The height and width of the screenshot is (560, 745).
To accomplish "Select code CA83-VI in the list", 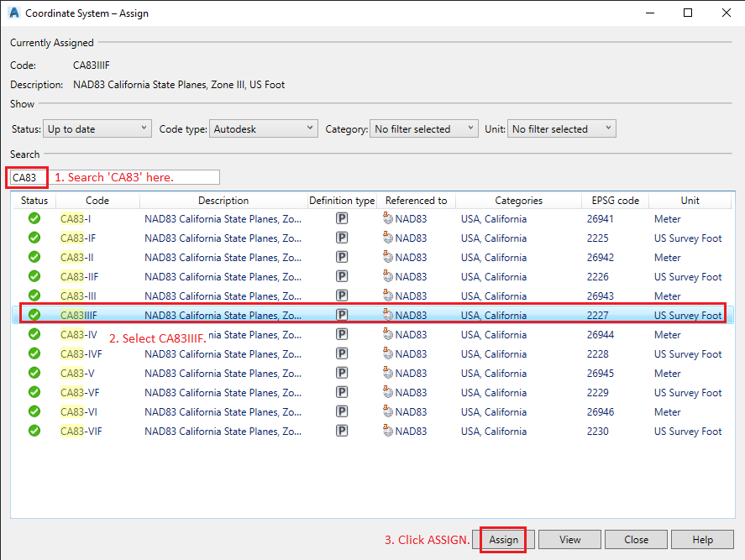I will click(79, 411).
